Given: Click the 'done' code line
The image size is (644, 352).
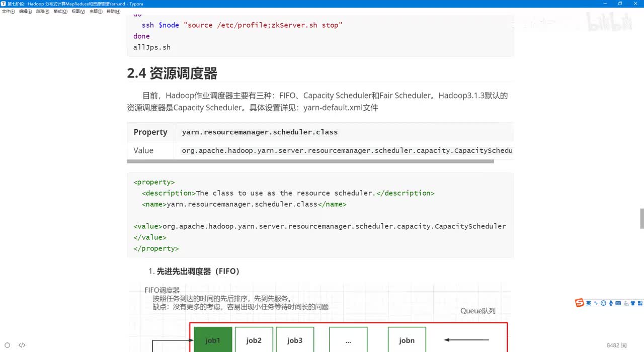Looking at the screenshot, I should pyautogui.click(x=141, y=36).
